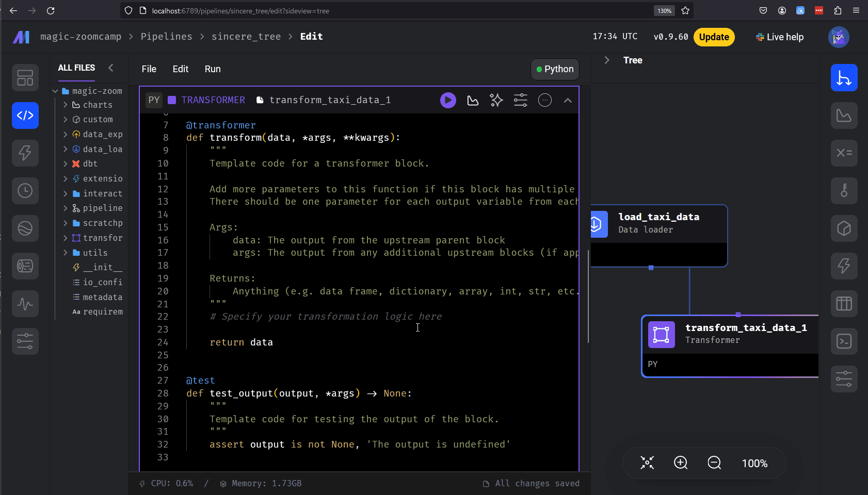The width and height of the screenshot is (868, 495).
Task: Open the File menu
Action: point(149,69)
